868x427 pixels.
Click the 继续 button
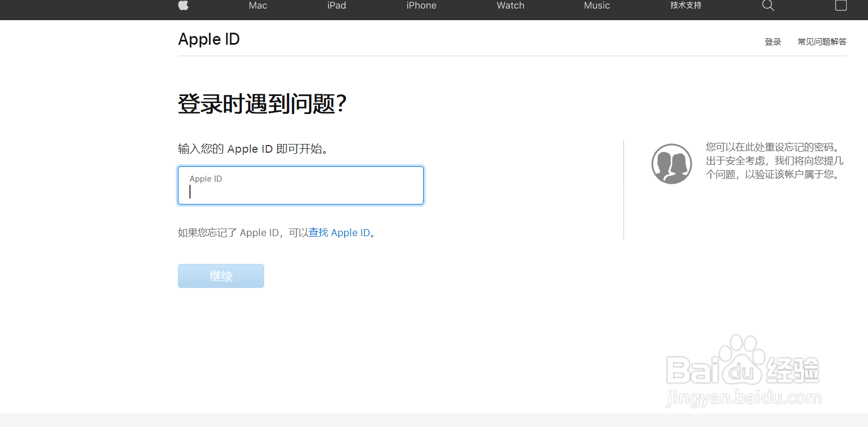221,276
